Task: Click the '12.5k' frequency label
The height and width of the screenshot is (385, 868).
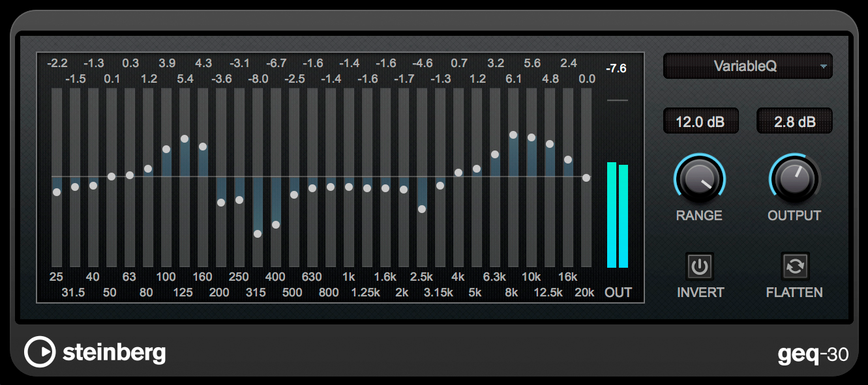Action: coord(548,292)
